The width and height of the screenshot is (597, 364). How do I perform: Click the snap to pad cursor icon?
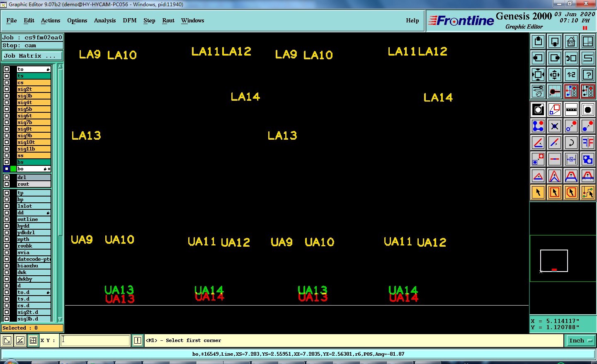[x=555, y=91]
